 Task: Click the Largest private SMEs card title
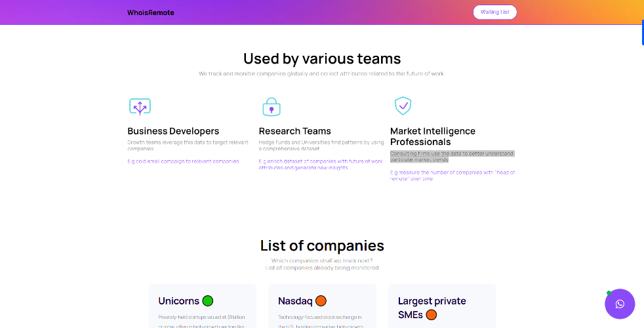(x=432, y=308)
